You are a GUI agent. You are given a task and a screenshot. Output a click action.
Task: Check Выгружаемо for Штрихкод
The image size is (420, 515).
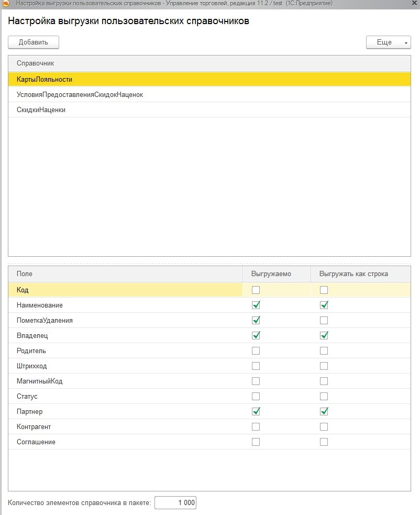tap(256, 366)
